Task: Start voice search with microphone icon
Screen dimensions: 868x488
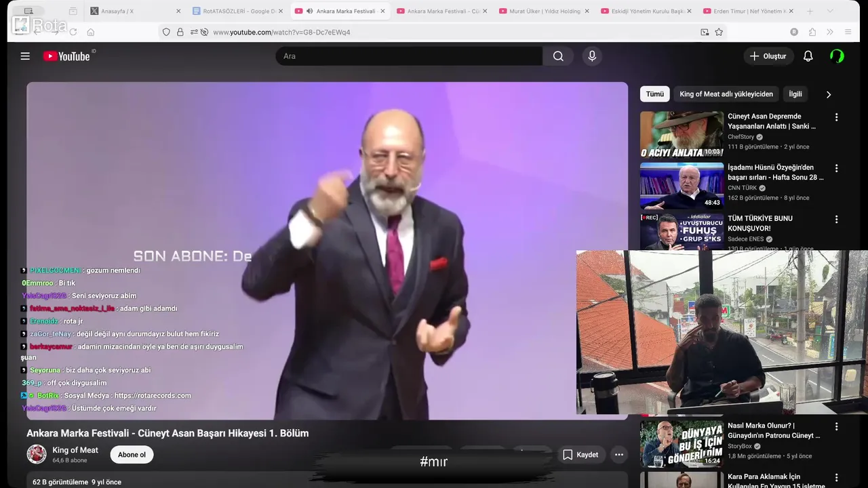Action: [592, 56]
